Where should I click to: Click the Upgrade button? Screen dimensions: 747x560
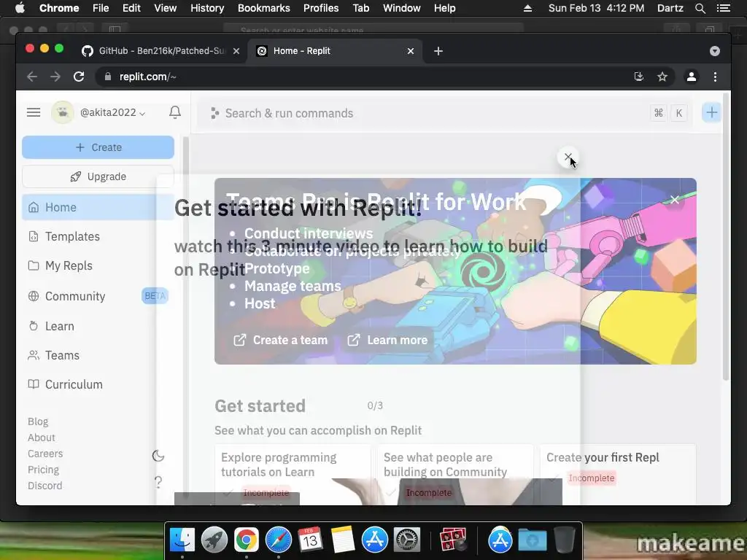(x=98, y=176)
